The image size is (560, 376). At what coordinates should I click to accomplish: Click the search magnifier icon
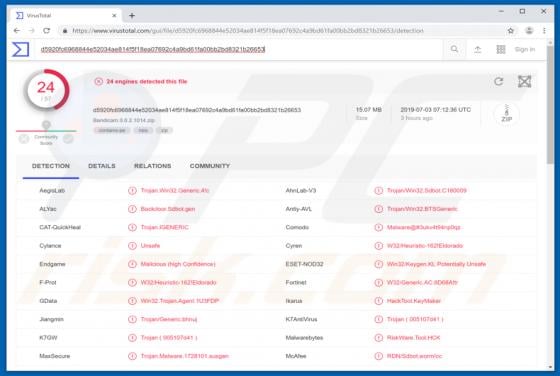(x=454, y=49)
